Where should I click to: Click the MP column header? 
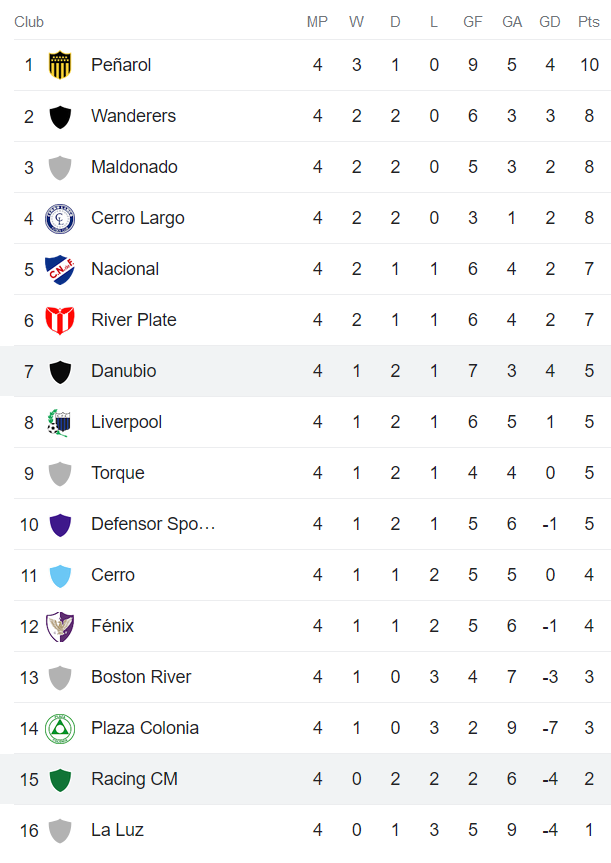coord(317,22)
